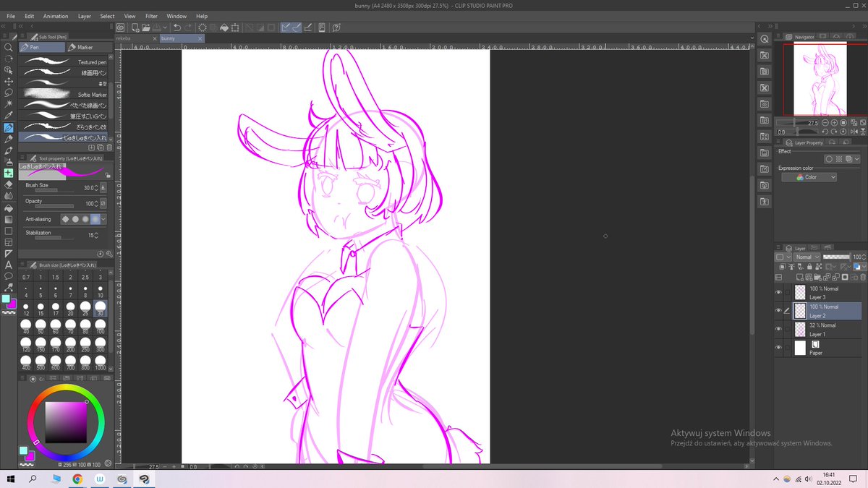This screenshot has height=488, width=868.
Task: Open Sub Tool panel menu icon
Action: tap(22, 36)
